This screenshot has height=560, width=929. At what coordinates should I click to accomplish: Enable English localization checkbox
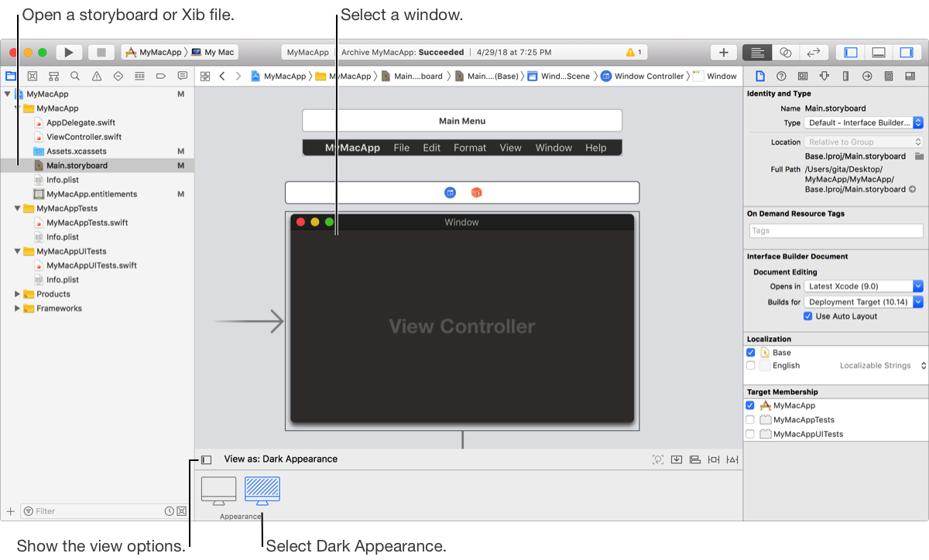pos(750,366)
